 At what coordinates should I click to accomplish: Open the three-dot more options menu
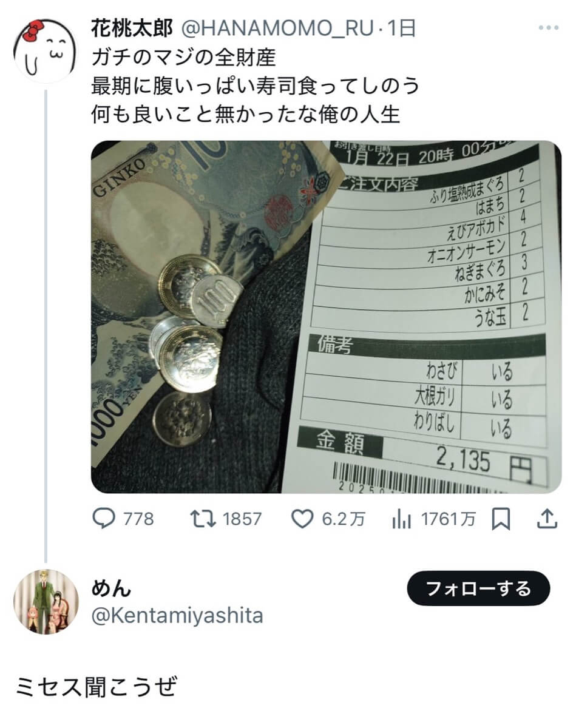[548, 28]
